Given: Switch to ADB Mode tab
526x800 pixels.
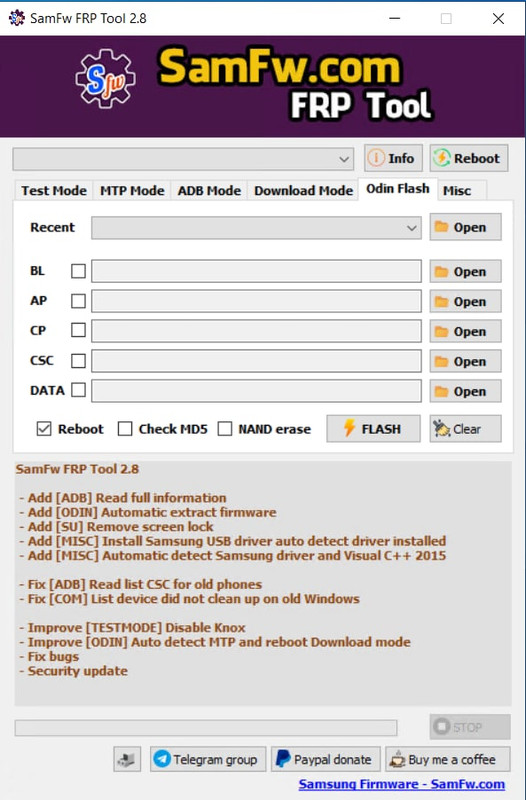Looking at the screenshot, I should tap(209, 191).
